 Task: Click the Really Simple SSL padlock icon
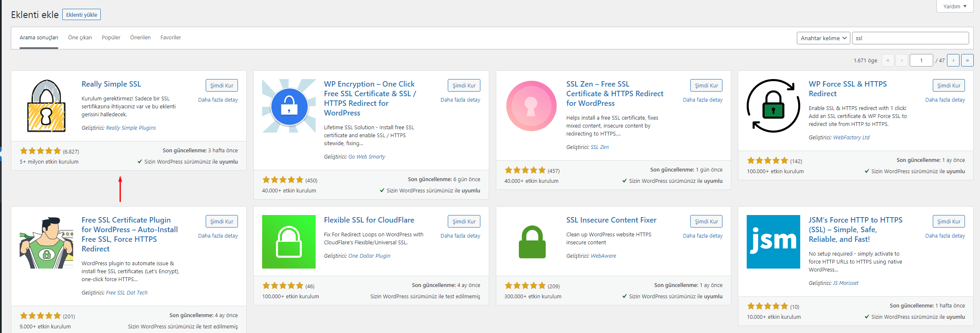coord(46,106)
